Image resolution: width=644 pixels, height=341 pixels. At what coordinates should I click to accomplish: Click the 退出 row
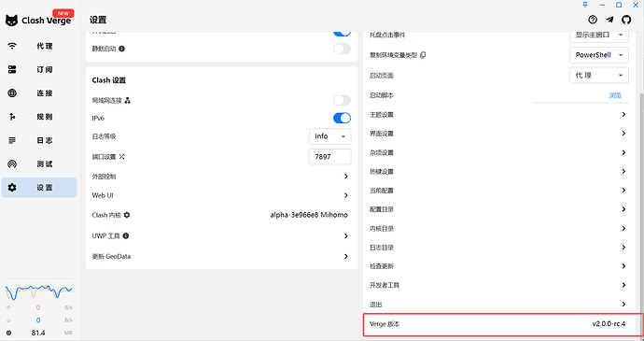click(x=498, y=305)
